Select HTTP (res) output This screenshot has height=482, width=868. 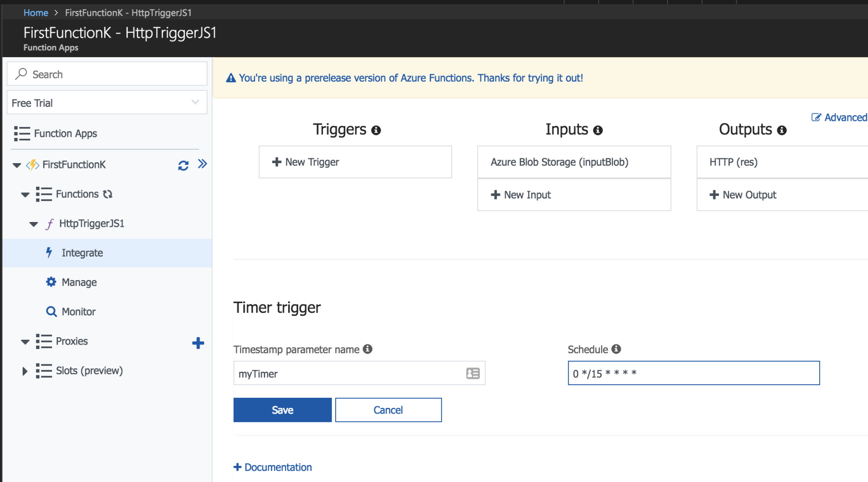pyautogui.click(x=782, y=162)
